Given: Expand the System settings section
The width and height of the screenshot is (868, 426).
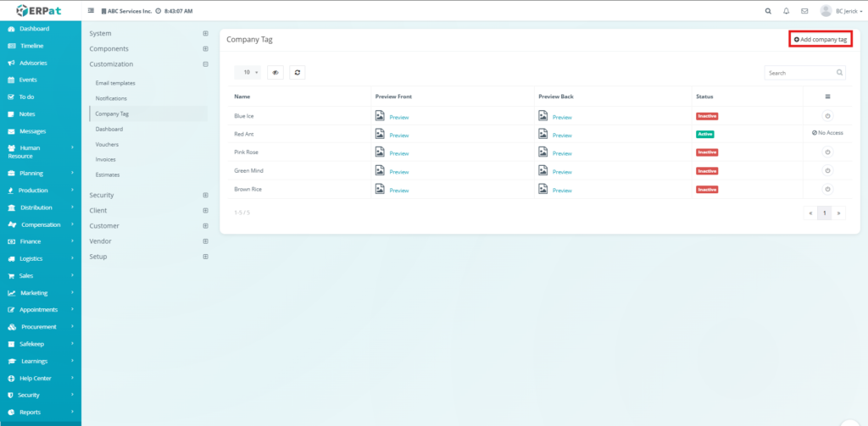Looking at the screenshot, I should (x=205, y=34).
